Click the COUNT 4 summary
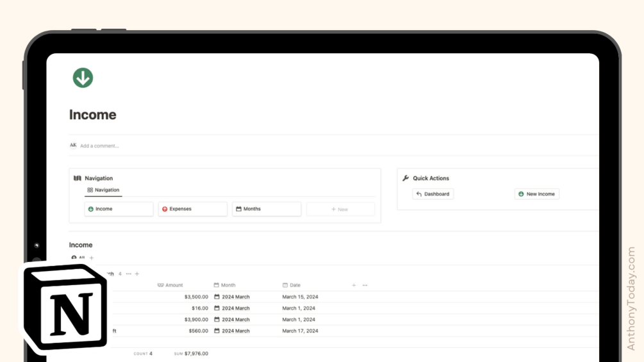The width and height of the screenshot is (644, 362). [143, 354]
